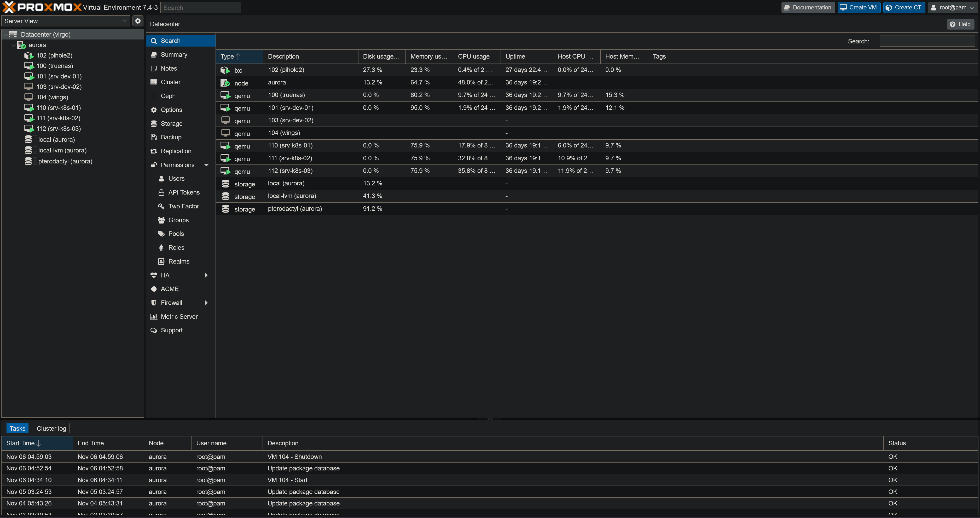The height and width of the screenshot is (518, 980).
Task: Open the ACME menu item
Action: (181, 289)
